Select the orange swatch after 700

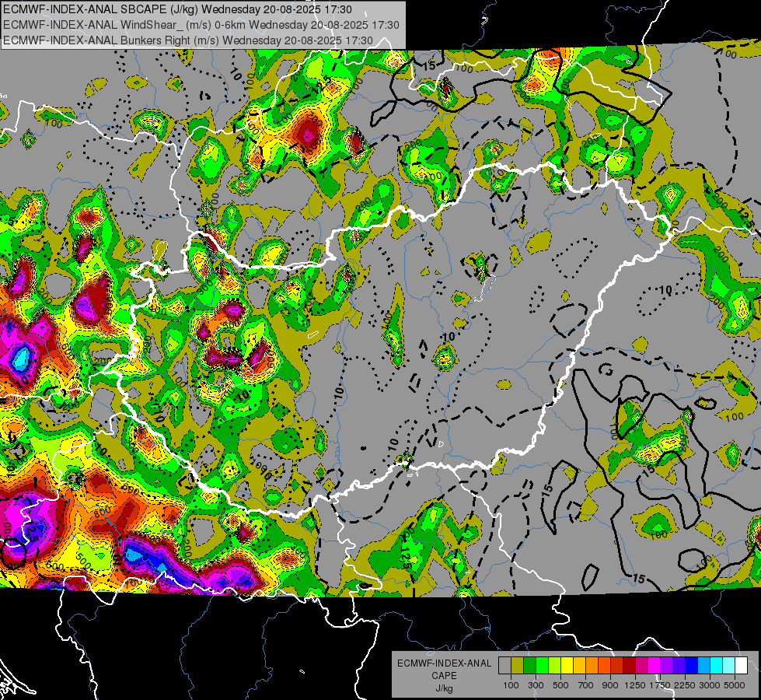coord(592,666)
